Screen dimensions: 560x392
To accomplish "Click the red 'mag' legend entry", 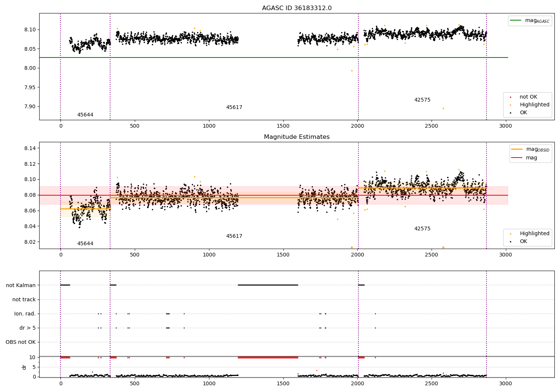I will 525,158.
